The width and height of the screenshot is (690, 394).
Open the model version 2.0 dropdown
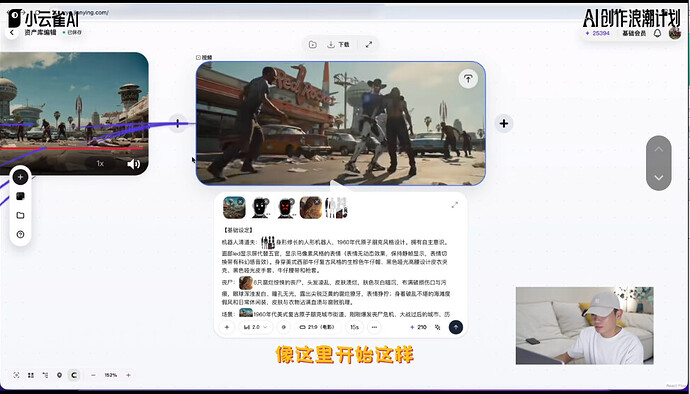(256, 327)
